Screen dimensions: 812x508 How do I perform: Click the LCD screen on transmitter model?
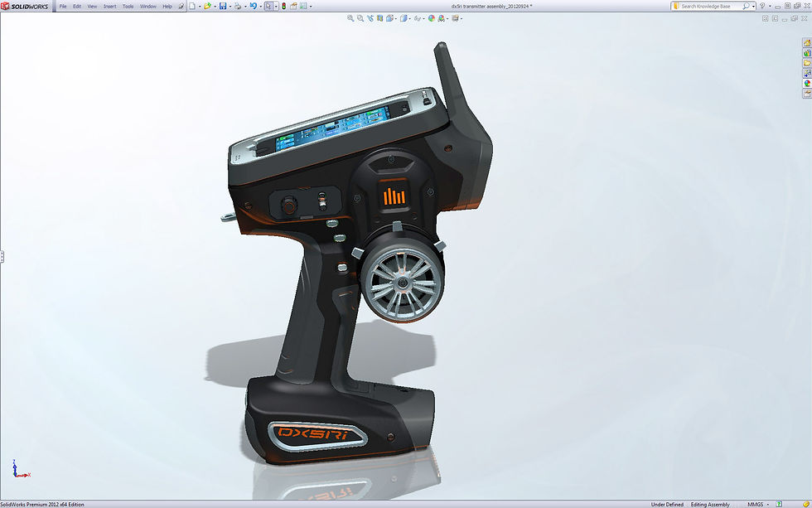(331, 128)
